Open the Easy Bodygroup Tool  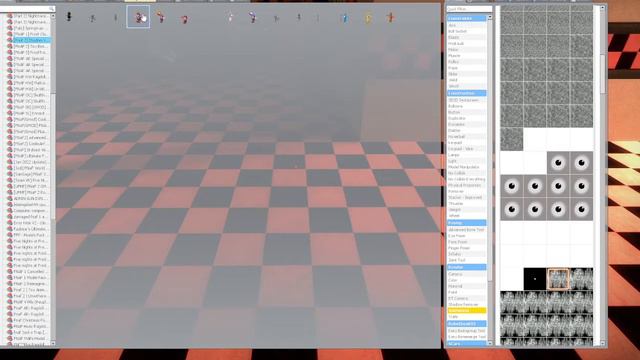(467, 331)
